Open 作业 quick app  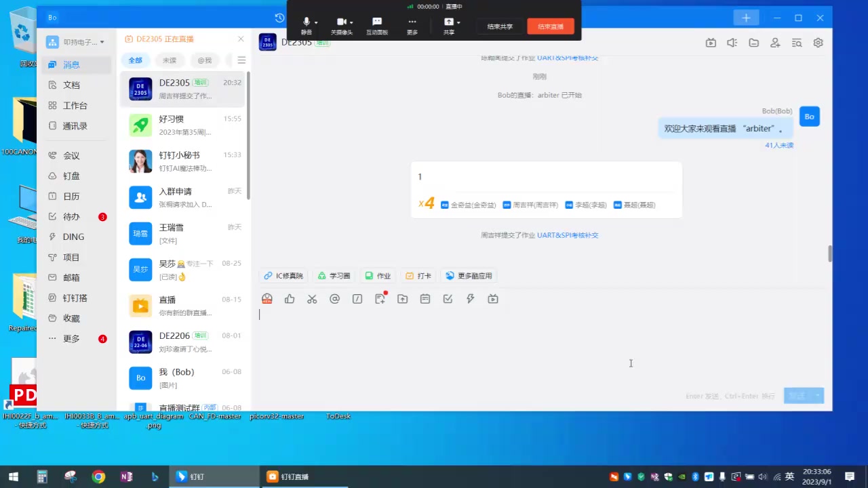[x=378, y=276]
